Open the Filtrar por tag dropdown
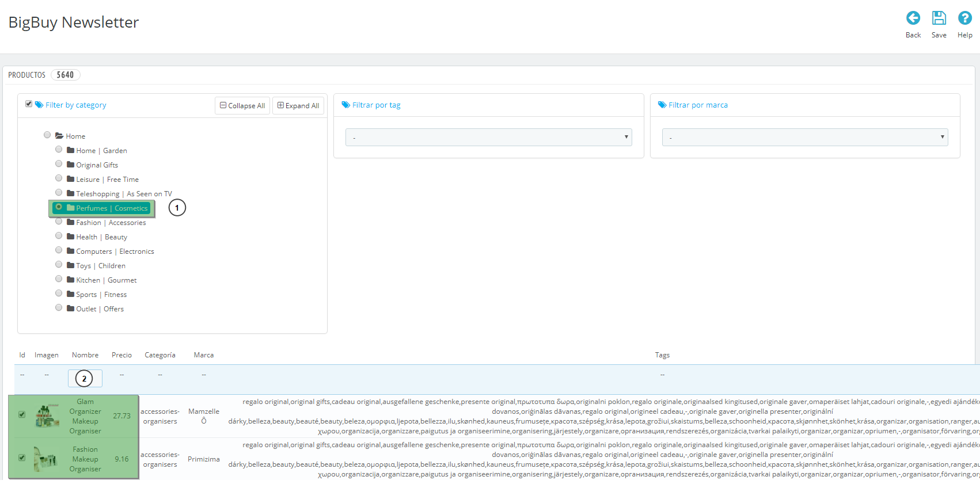The image size is (980, 484). point(488,137)
